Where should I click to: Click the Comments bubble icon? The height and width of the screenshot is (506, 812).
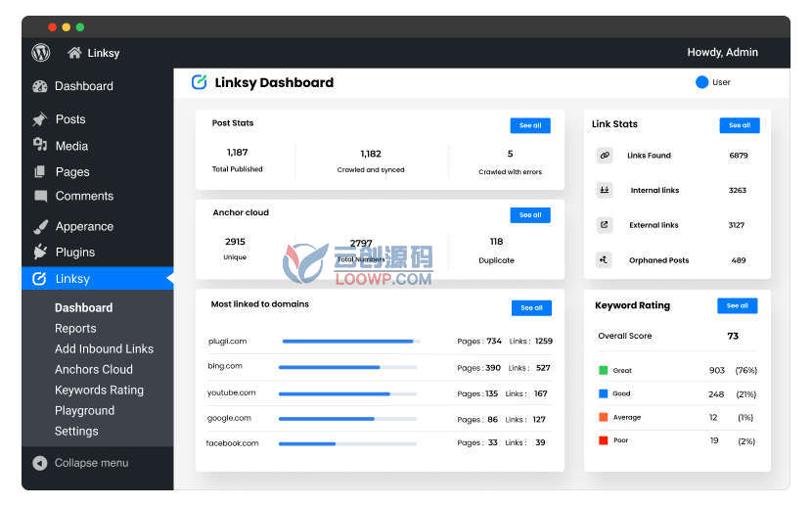coord(40,196)
